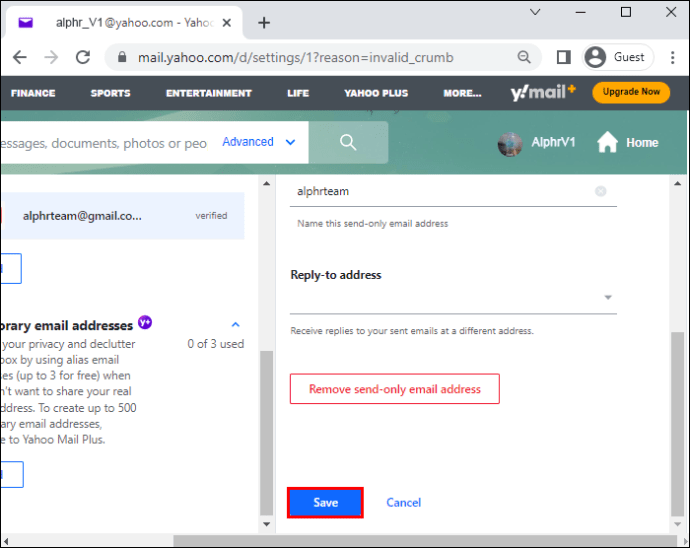Toggle the browser side panel icon
This screenshot has height=548, width=690.
click(564, 57)
